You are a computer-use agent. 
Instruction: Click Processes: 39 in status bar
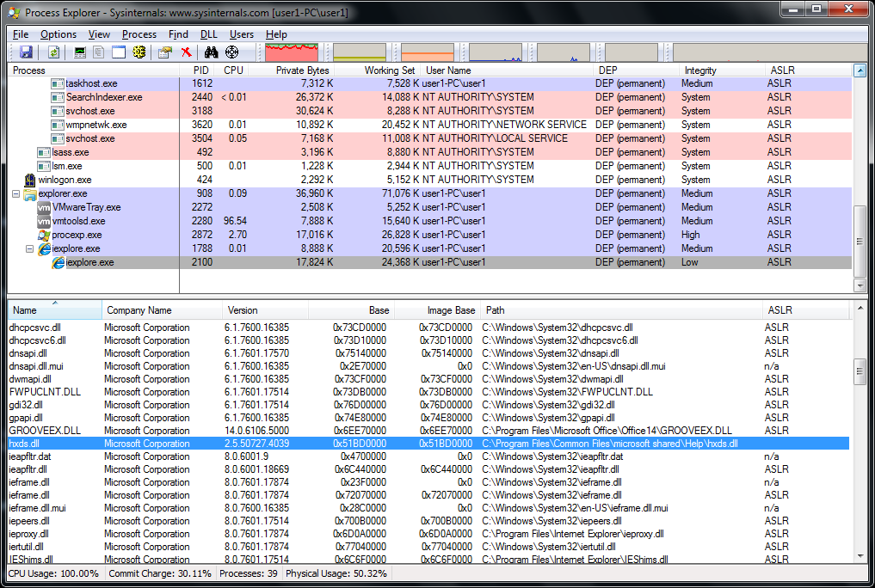(249, 573)
